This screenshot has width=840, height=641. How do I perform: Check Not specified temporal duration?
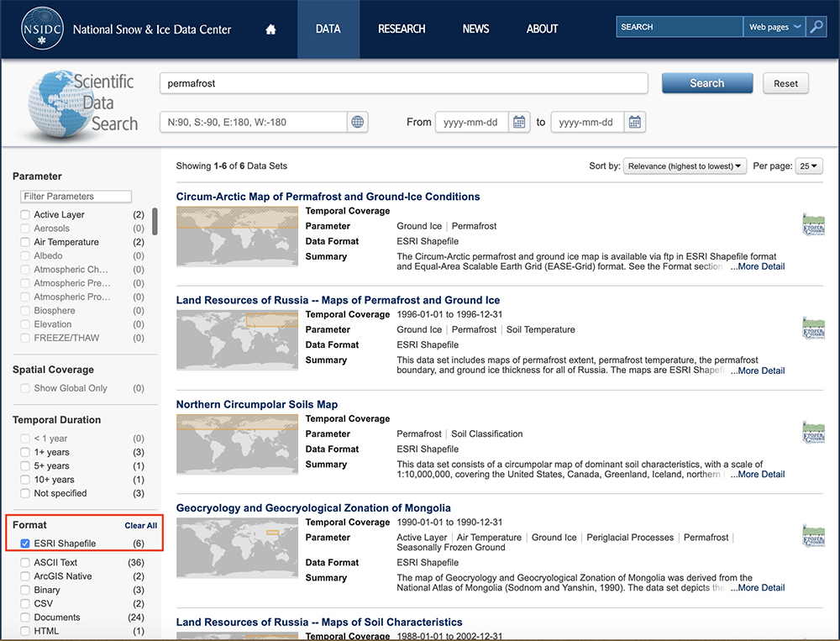pyautogui.click(x=25, y=493)
